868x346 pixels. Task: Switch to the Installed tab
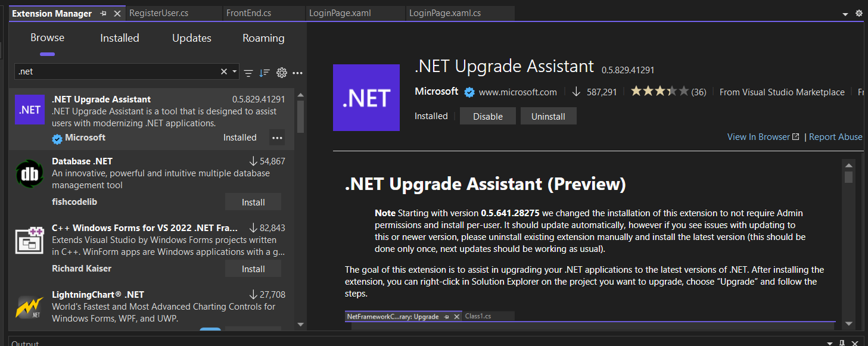(119, 38)
